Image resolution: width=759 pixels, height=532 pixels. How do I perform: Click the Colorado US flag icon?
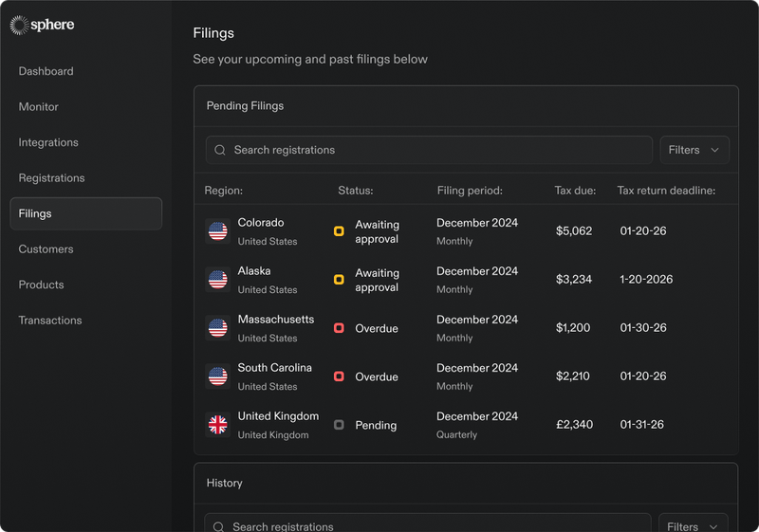point(217,231)
